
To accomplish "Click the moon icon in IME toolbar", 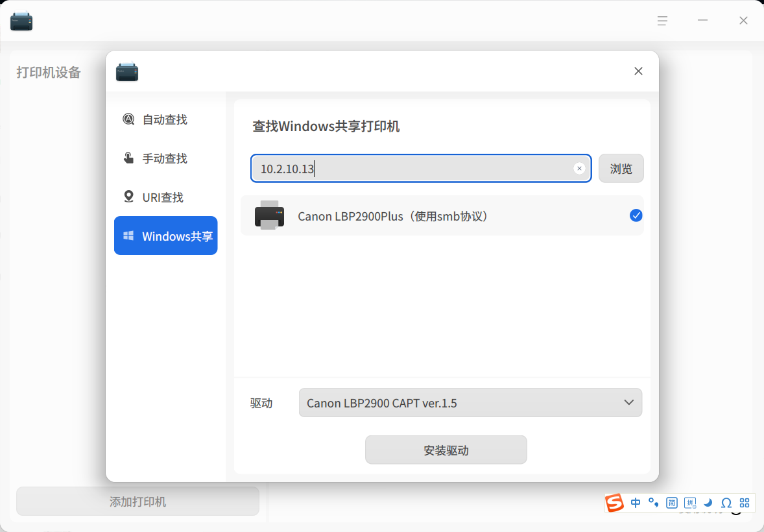I will pos(708,503).
